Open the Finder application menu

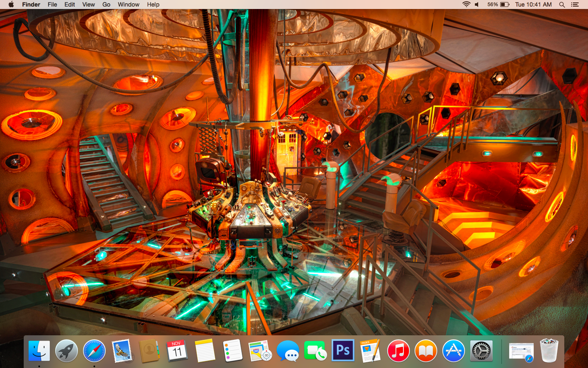[x=31, y=4]
